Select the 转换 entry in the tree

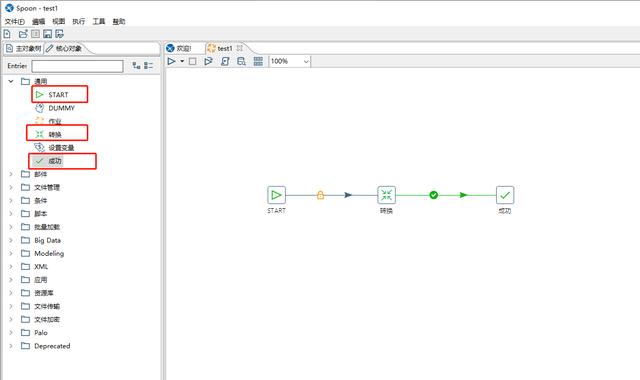55,134
